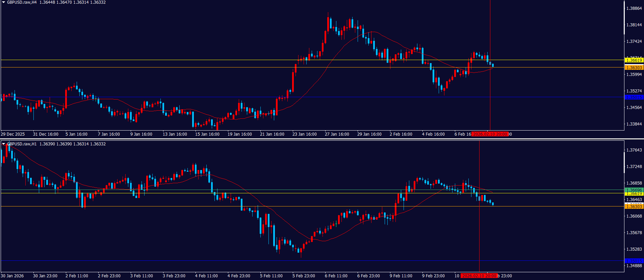Click the 5 Feb 11:00 label on H1 time axis

pos(271,276)
